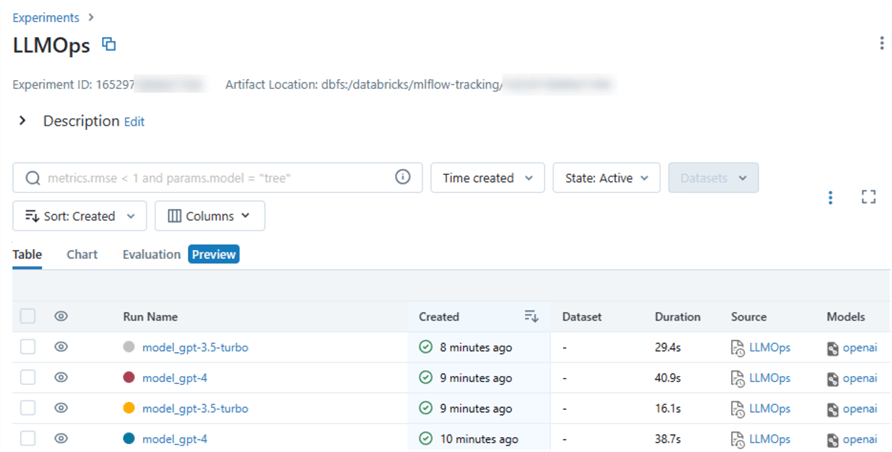Toggle visibility eye of the 29.4s run
The height and width of the screenshot is (452, 892).
pos(61,347)
